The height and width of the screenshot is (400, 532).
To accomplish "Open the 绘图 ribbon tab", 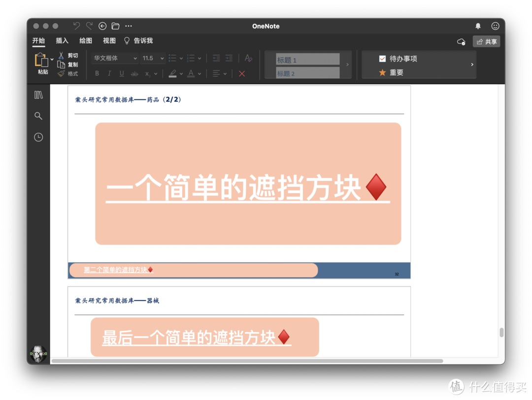I will click(x=85, y=40).
